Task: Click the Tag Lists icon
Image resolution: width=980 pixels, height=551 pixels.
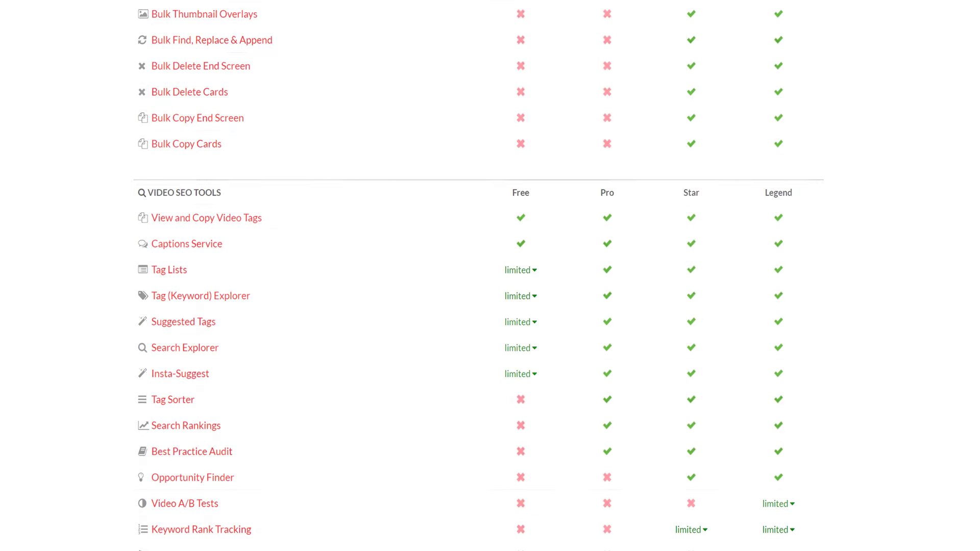Action: [x=143, y=269]
